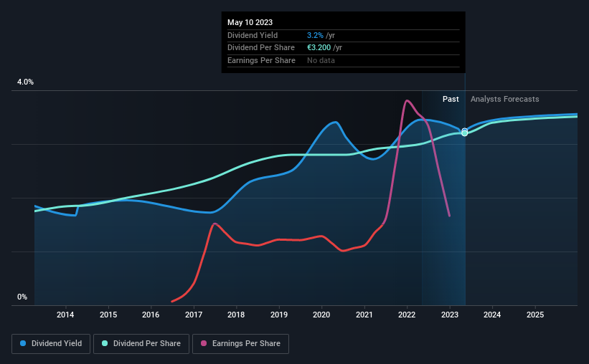This screenshot has height=364, width=589.
Task: Click the 2019 x-axis year label
Action: pyautogui.click(x=279, y=315)
